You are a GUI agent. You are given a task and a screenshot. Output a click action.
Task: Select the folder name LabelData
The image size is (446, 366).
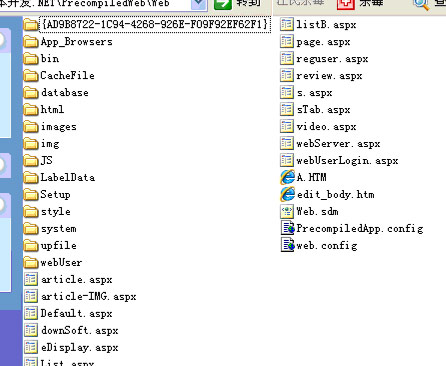click(67, 178)
